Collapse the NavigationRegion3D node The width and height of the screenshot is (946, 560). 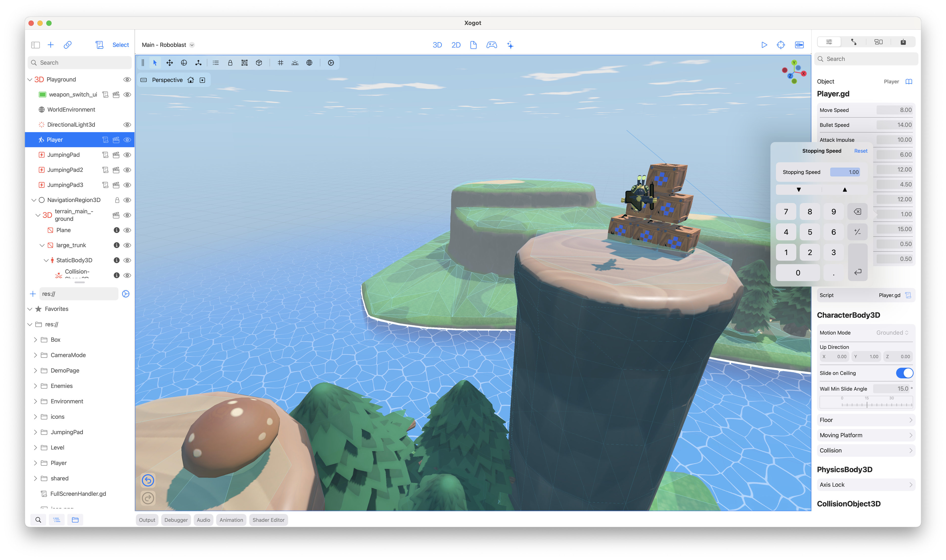pos(34,200)
